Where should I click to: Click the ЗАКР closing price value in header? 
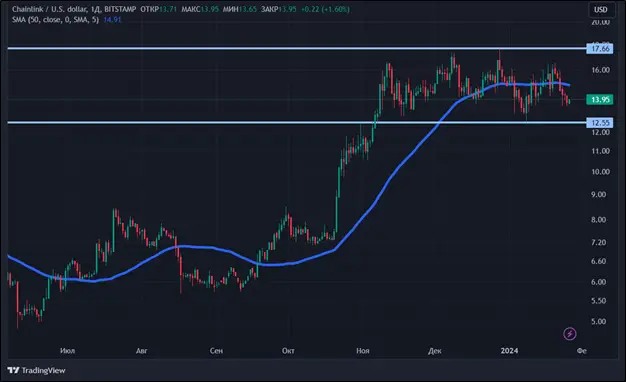(287, 9)
